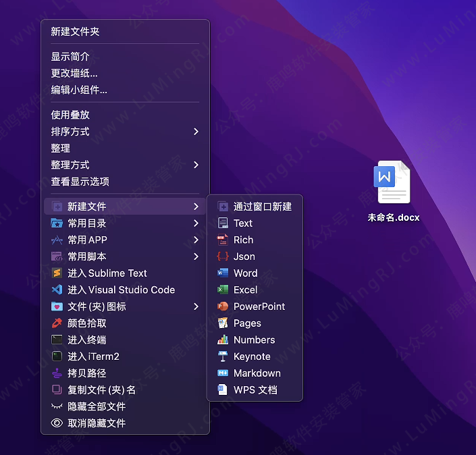
Task: Click the Numbers label in submenu
Action: point(254,340)
